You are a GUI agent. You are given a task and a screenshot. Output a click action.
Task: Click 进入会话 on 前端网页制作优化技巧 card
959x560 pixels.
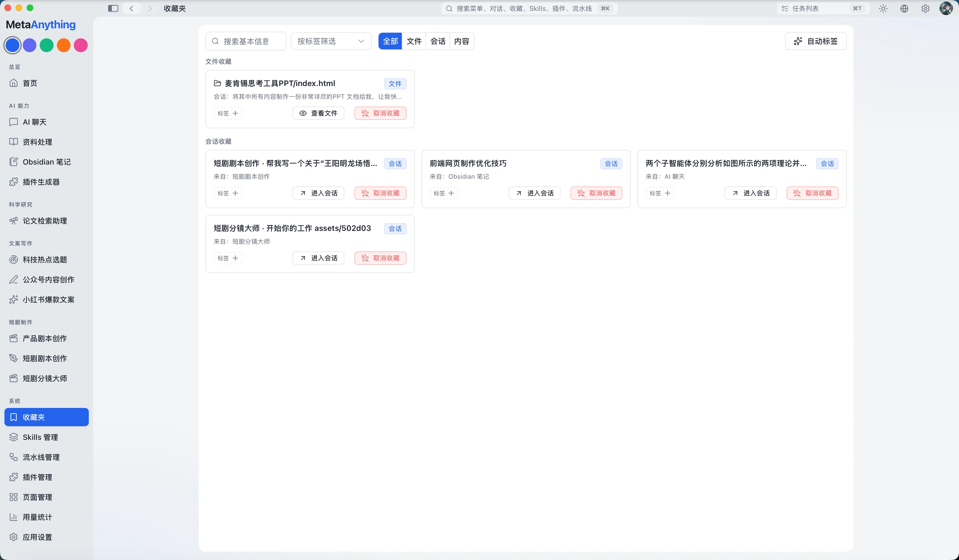[534, 193]
